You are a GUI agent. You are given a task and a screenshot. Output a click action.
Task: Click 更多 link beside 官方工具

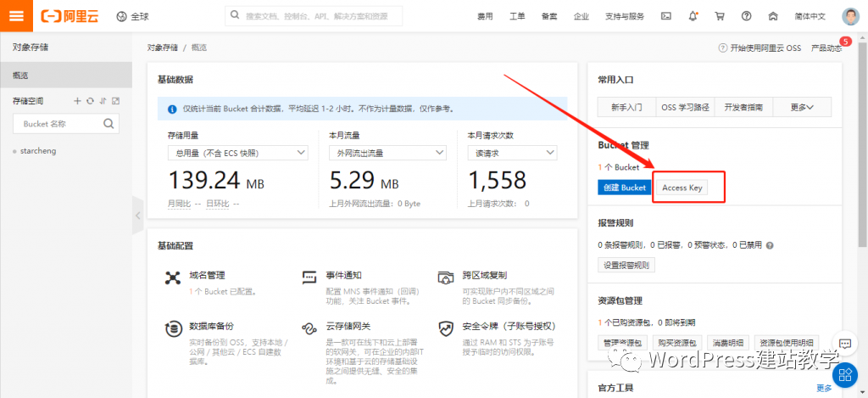(824, 388)
